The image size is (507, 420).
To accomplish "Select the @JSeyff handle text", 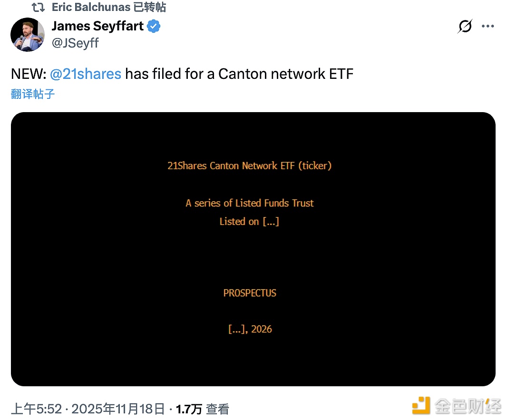I will coord(75,43).
